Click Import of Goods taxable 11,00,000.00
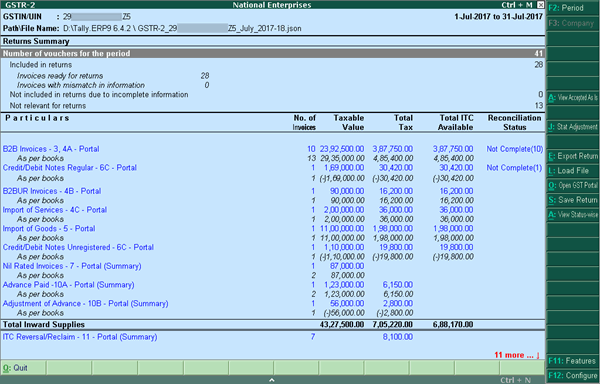Viewport: 600px width, 384px height. (342, 229)
